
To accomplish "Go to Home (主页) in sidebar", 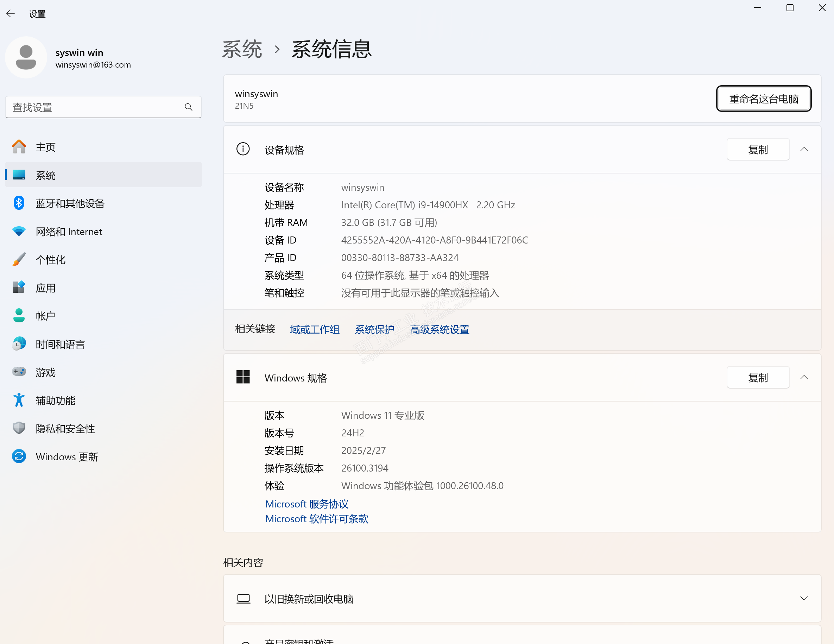I will (x=45, y=147).
